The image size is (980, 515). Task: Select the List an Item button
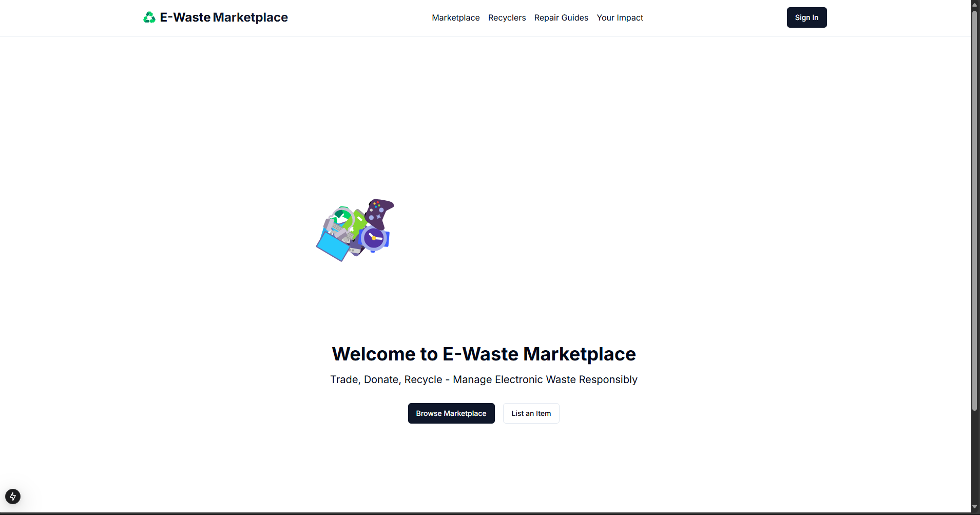[531, 413]
